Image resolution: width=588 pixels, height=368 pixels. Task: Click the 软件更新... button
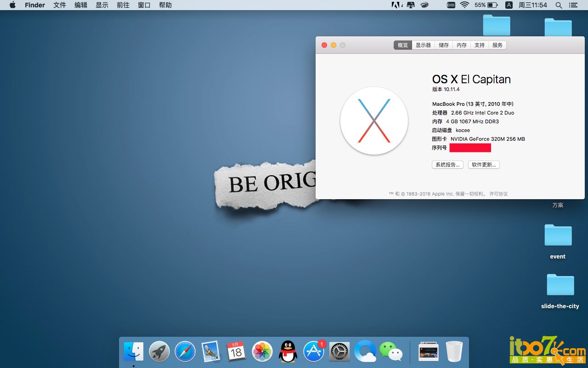click(x=484, y=165)
